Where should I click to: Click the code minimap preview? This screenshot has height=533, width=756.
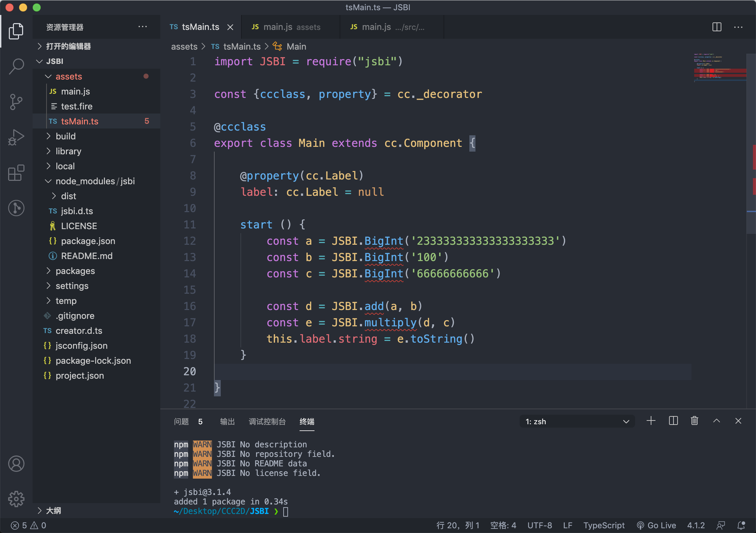point(719,67)
